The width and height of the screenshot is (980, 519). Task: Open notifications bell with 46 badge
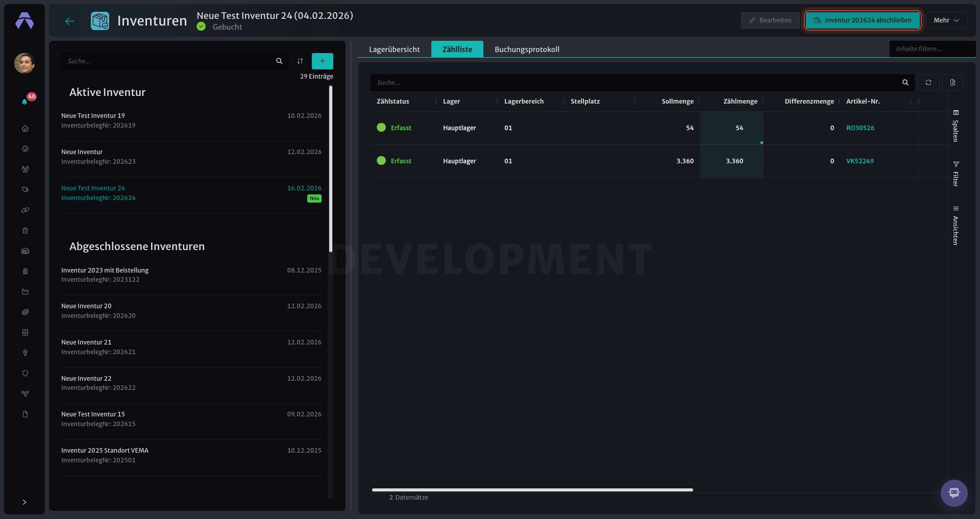(25, 102)
